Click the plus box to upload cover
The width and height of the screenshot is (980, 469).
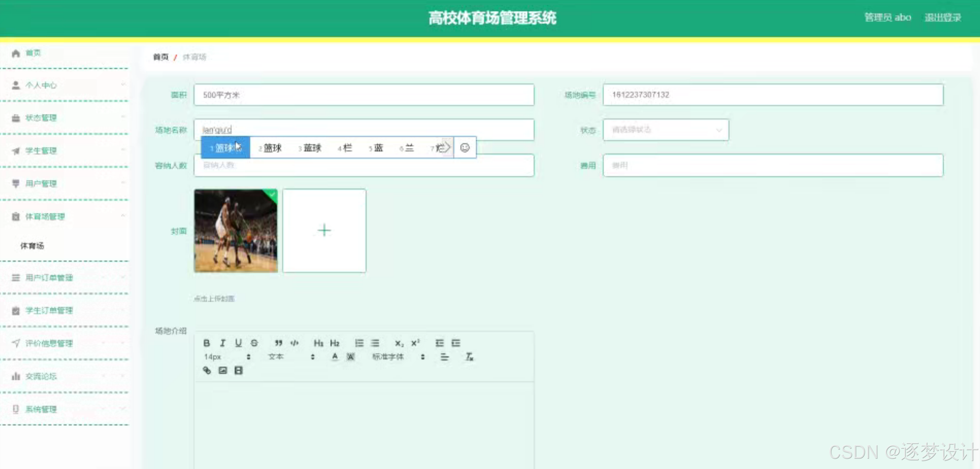(x=324, y=231)
